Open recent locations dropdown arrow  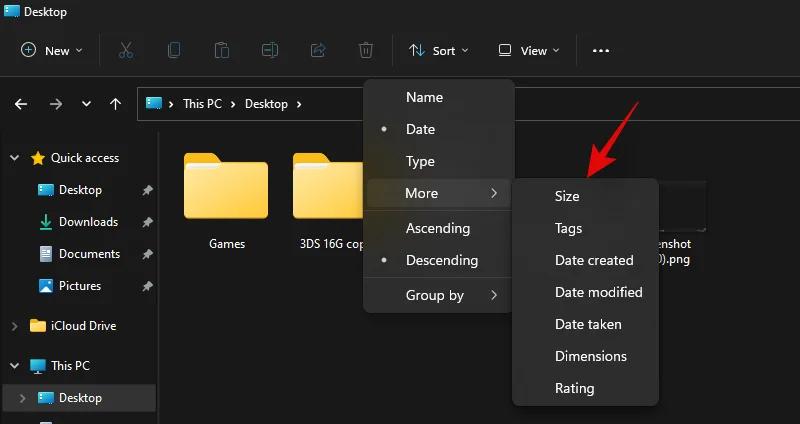86,104
